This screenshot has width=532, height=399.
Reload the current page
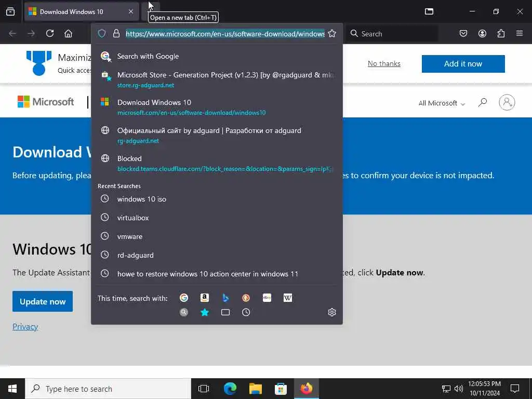(50, 34)
